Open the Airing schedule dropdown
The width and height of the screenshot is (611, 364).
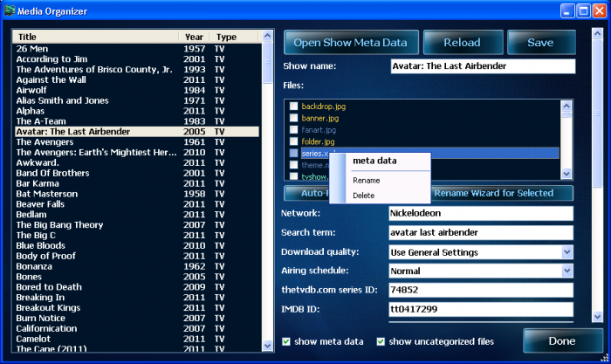[x=567, y=271]
